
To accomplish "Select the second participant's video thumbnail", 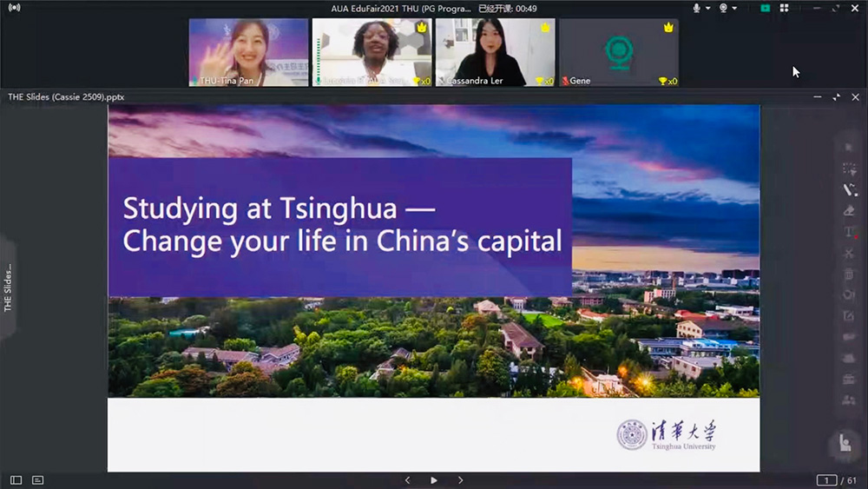I will click(372, 52).
